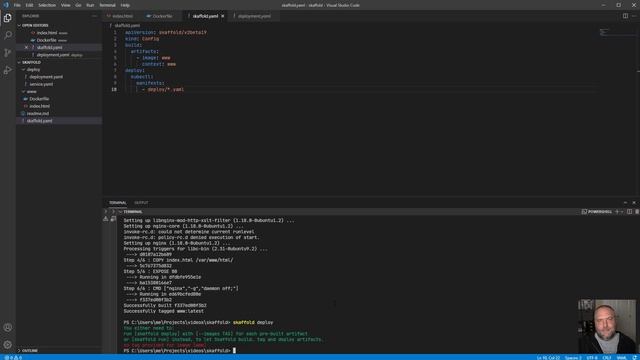Select skaffold.yaml in the file tree

tap(40, 121)
